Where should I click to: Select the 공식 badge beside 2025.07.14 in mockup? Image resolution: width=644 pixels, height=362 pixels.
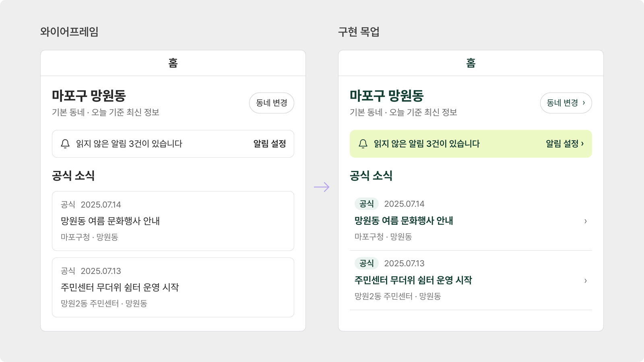(367, 204)
